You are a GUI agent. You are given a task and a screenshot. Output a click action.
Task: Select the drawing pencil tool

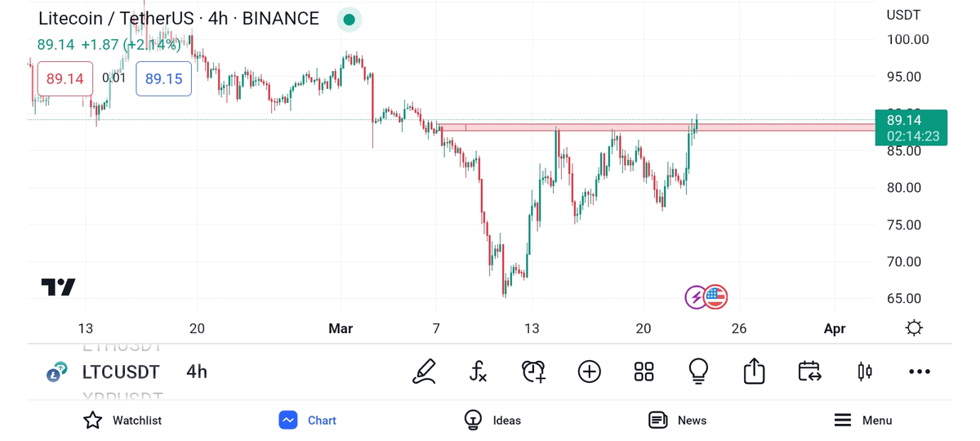[424, 372]
